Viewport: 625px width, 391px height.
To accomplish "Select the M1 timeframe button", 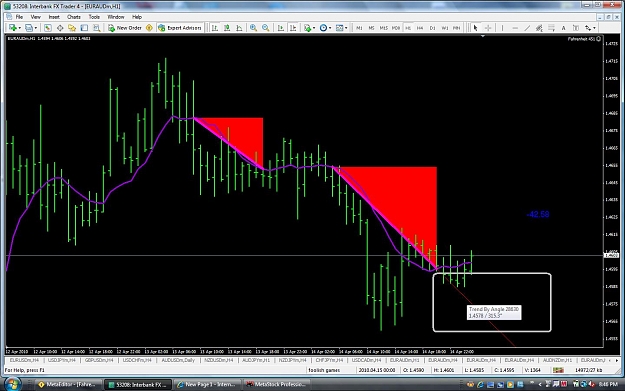I will coord(359,28).
